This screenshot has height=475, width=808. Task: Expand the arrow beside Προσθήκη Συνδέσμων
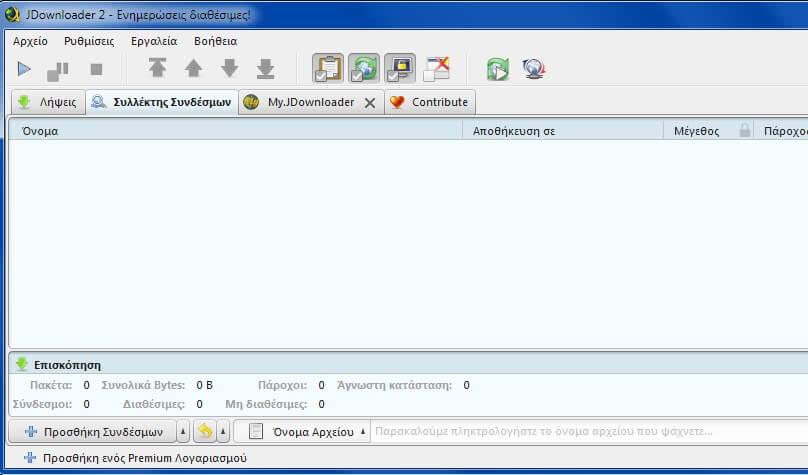tap(183, 432)
